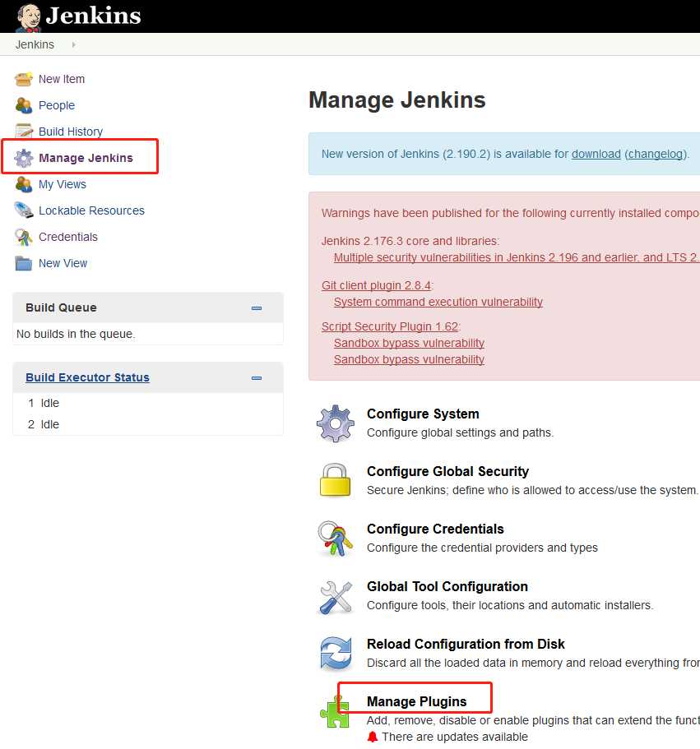The height and width of the screenshot is (749, 700).
Task: Open the Multiple security vulnerabilities link
Action: 517,257
